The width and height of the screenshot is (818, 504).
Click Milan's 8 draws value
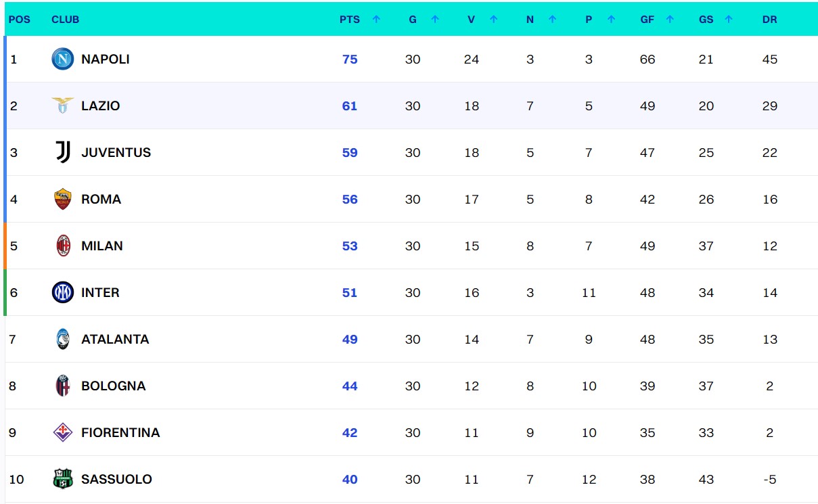[x=530, y=246]
